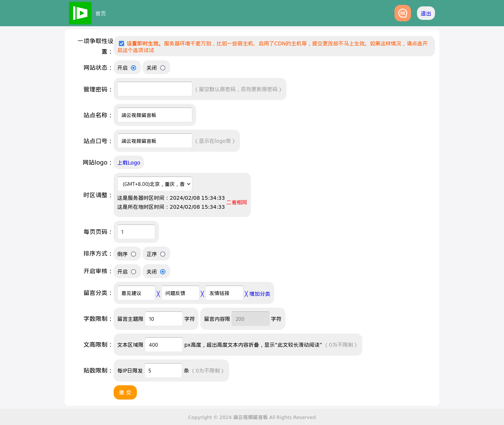The height and width of the screenshot is (425, 504).
Task: Select 关闭 for 网站状态
Action: tap(163, 68)
